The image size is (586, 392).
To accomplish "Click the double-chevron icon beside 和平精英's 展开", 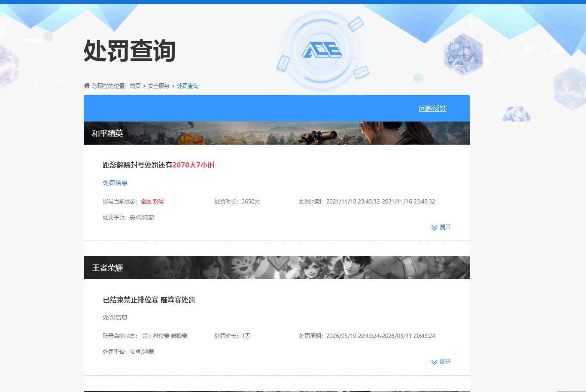I will point(434,227).
